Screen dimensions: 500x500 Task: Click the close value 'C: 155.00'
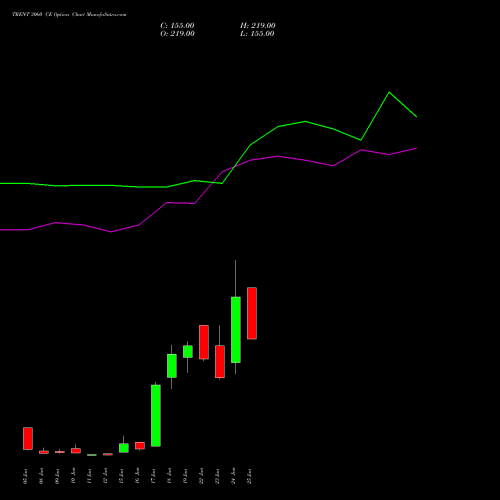177,26
